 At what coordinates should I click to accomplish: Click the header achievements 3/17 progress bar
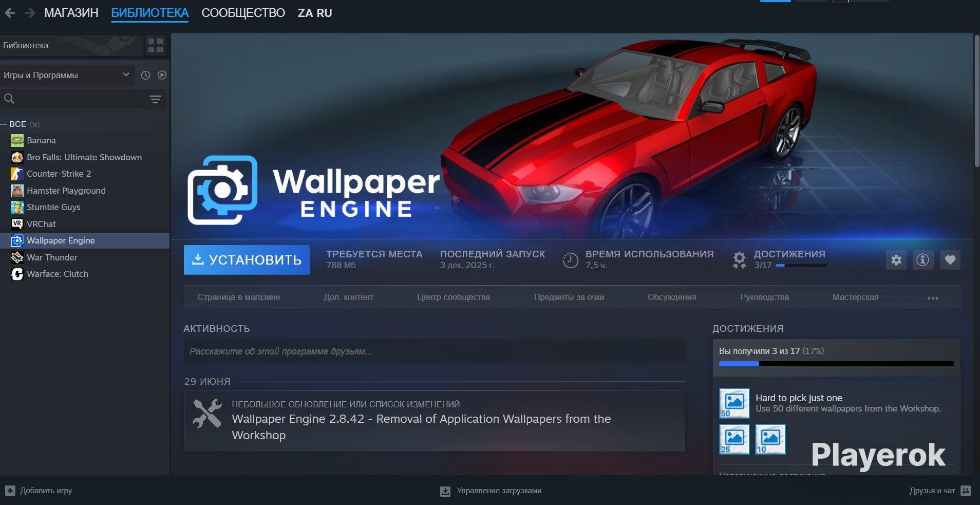coord(801,266)
